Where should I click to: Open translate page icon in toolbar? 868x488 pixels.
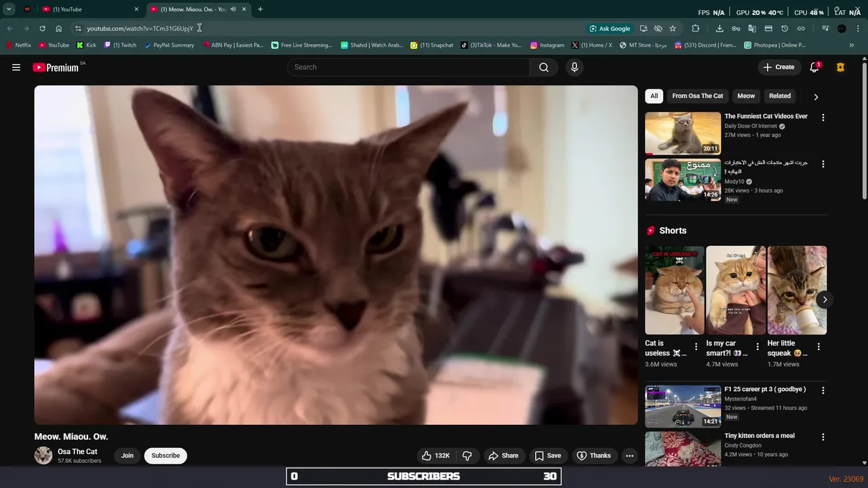[752, 28]
